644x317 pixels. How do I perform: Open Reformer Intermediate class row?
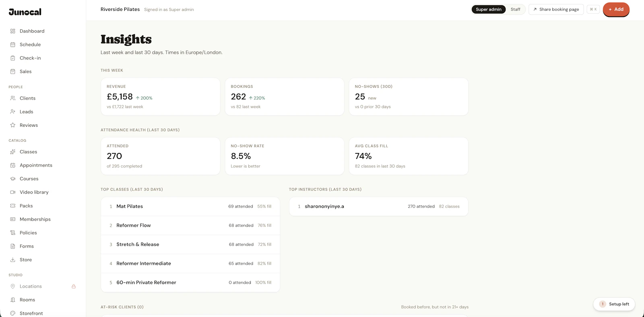click(x=190, y=263)
